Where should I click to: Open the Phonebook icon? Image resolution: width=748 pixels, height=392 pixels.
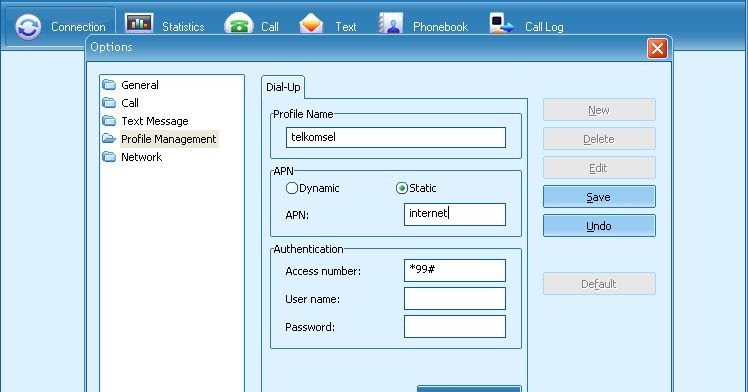coord(391,24)
